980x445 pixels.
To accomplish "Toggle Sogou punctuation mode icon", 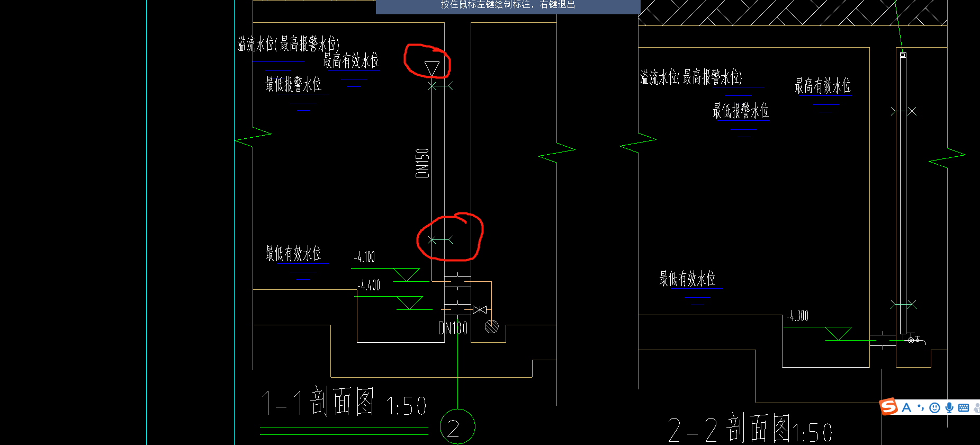I will point(921,407).
